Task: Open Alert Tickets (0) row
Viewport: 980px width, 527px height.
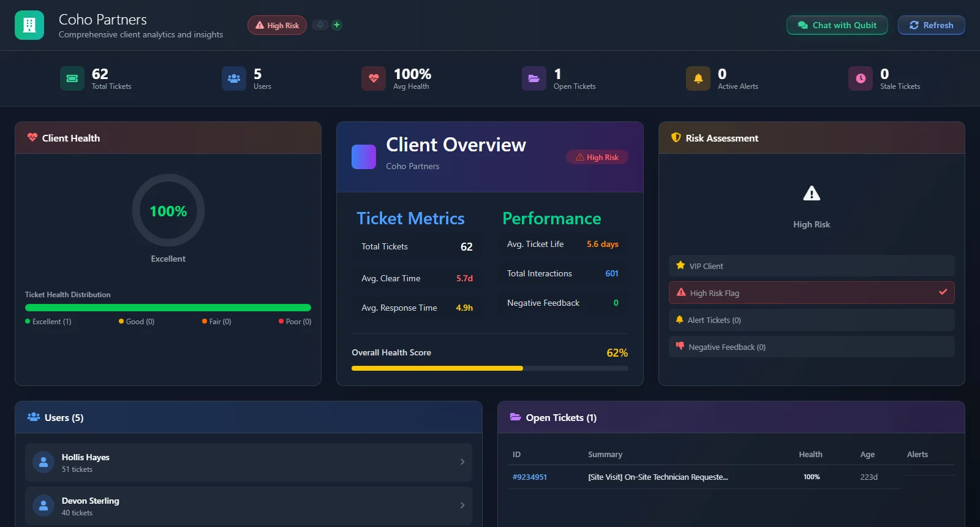Action: [x=812, y=320]
